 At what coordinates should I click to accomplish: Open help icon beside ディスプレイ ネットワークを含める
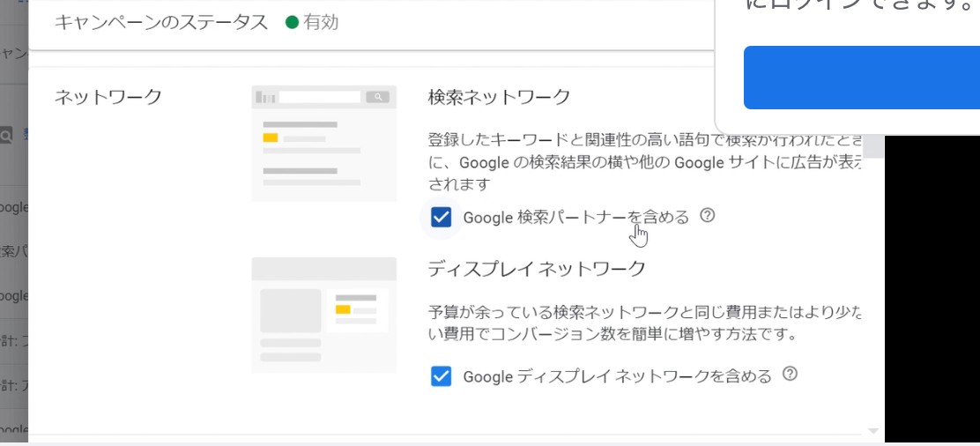(x=790, y=374)
